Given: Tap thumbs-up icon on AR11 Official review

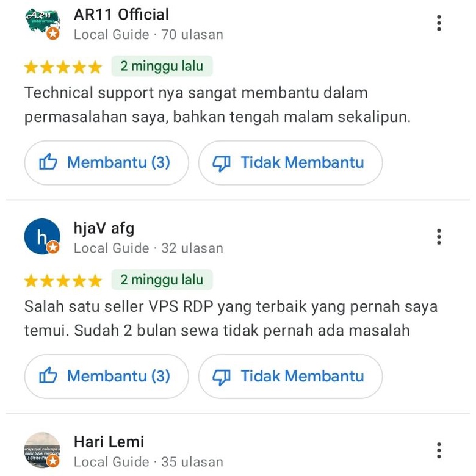Looking at the screenshot, I should [x=48, y=162].
